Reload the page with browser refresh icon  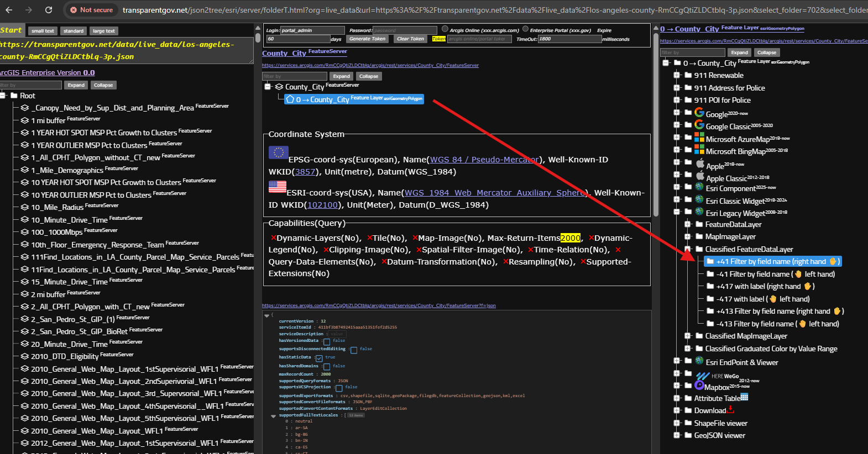49,10
